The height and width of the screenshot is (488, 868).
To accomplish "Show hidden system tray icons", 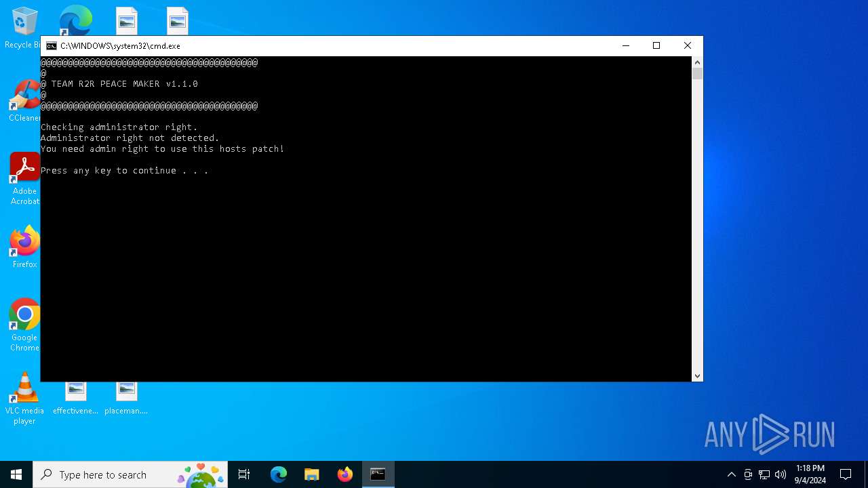I will pyautogui.click(x=731, y=474).
